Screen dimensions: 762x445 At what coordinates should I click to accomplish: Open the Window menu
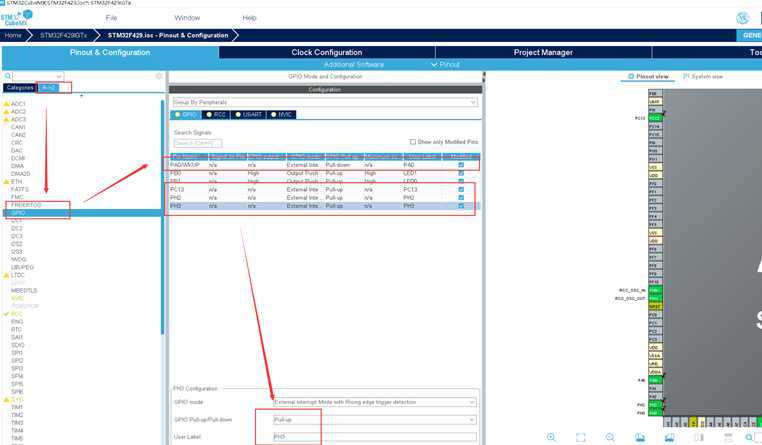click(x=187, y=18)
